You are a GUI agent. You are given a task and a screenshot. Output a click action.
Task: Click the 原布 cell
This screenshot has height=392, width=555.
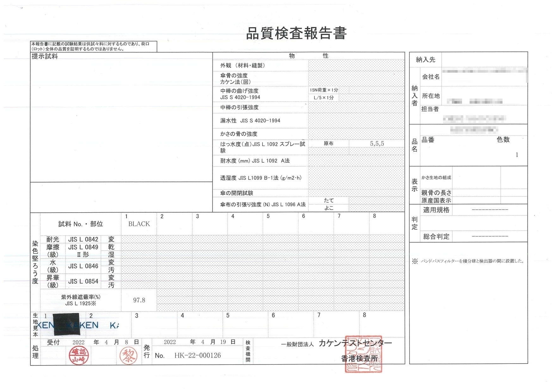(328, 143)
